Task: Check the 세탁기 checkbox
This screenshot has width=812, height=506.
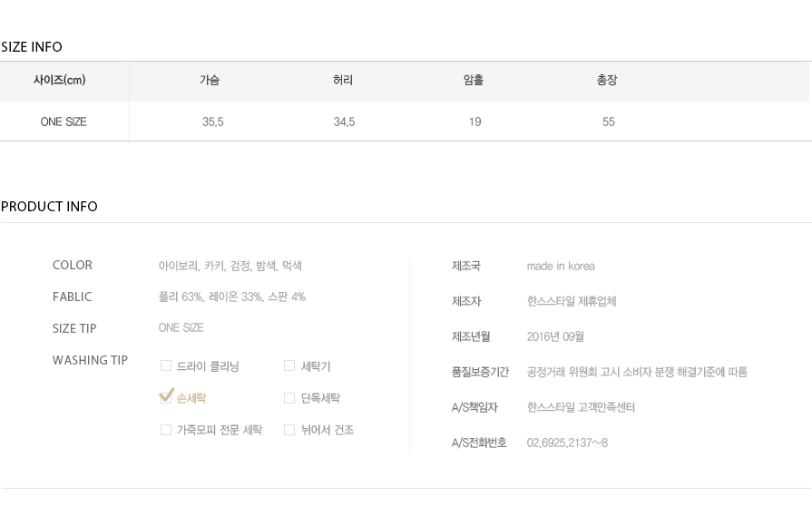Action: 289,365
